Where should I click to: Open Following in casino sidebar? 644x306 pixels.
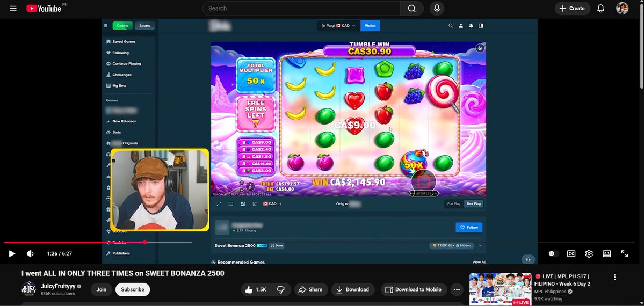pos(118,53)
